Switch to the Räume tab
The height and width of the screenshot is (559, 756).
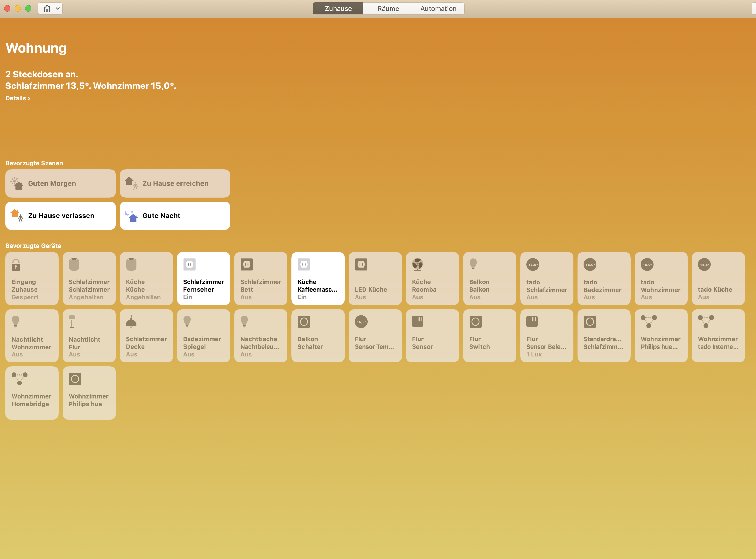click(388, 8)
